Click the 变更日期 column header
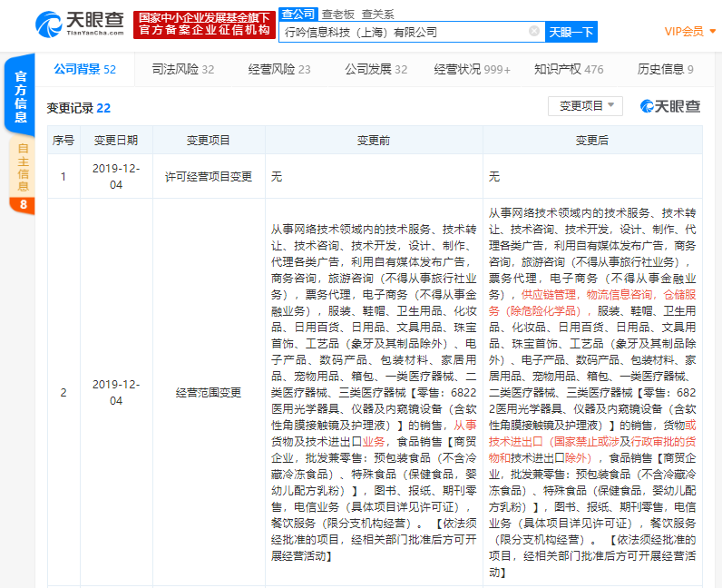Screen dimensions: 722x588 (116, 140)
